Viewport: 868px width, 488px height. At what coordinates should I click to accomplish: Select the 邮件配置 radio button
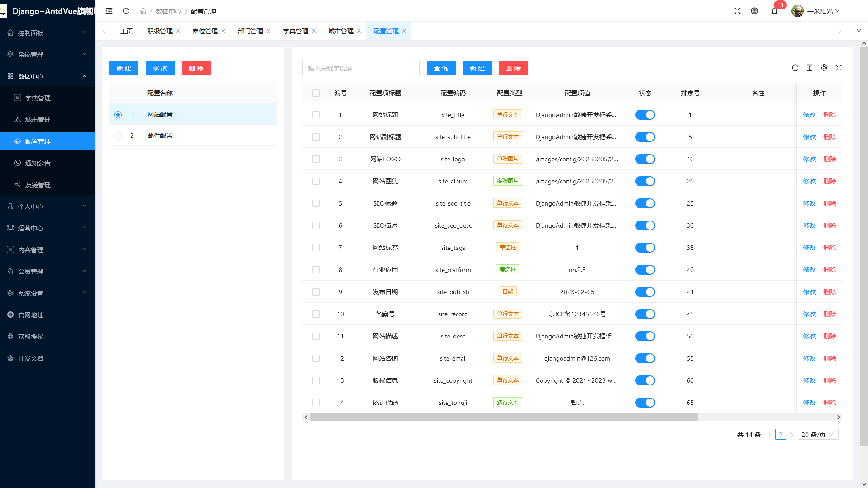tap(118, 136)
